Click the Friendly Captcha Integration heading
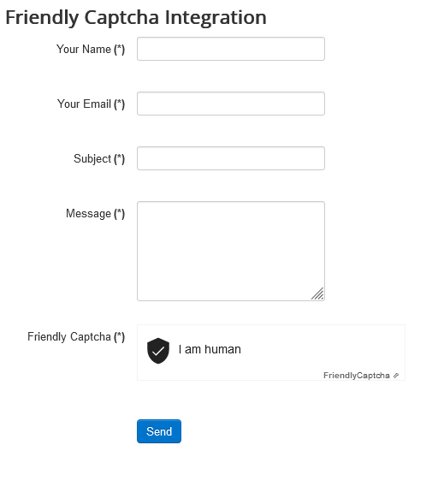 click(x=136, y=17)
